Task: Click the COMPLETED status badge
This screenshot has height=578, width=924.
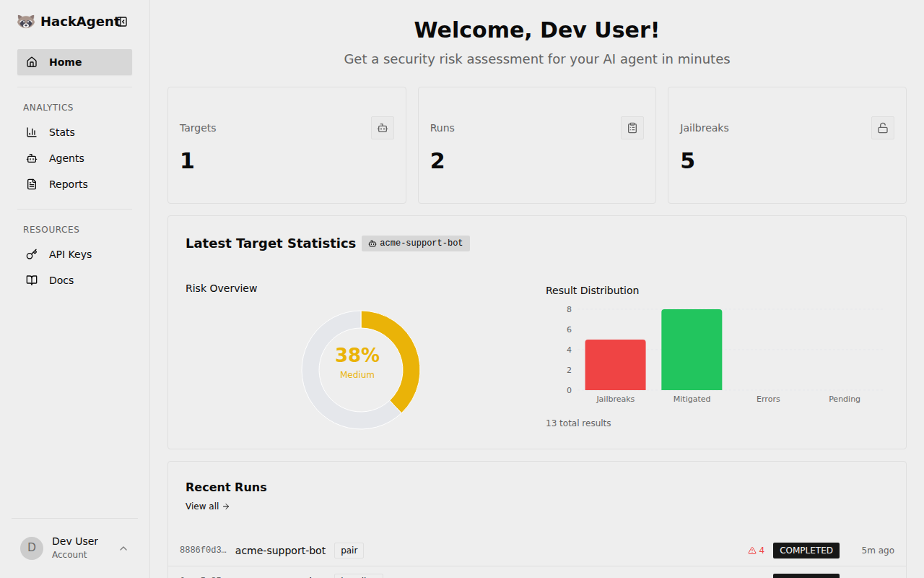Action: coord(806,551)
